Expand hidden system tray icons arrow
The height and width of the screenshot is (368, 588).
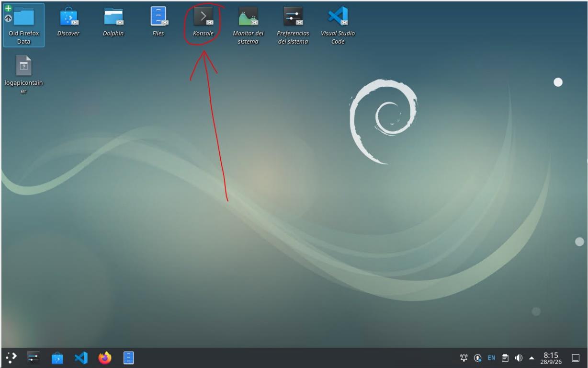point(531,358)
